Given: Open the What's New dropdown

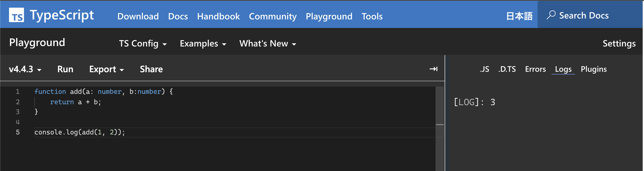Looking at the screenshot, I should point(268,44).
